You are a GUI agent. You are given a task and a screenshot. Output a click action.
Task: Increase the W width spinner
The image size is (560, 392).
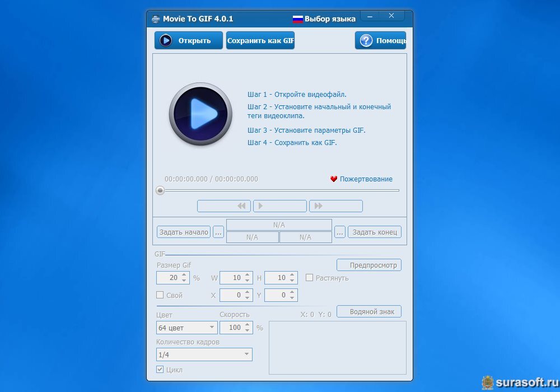coord(247,275)
